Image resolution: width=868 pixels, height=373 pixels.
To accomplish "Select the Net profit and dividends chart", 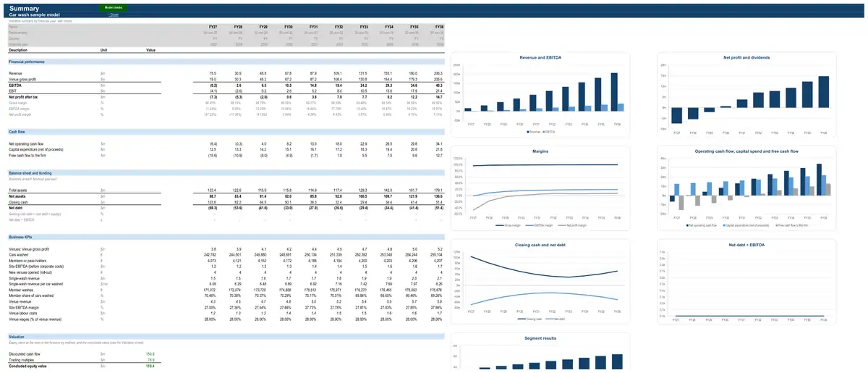I will pyautogui.click(x=746, y=96).
